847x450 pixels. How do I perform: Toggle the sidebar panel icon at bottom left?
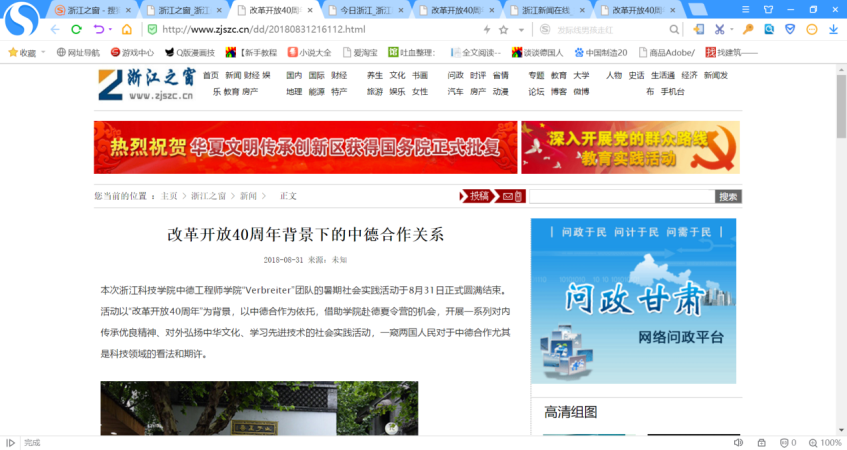coord(10,442)
